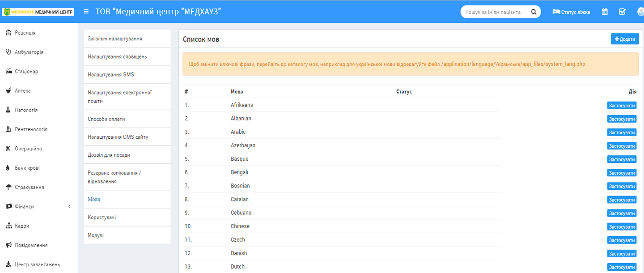Click the Банк крові drop icon
Viewport: 644px width, 273px height.
point(8,168)
